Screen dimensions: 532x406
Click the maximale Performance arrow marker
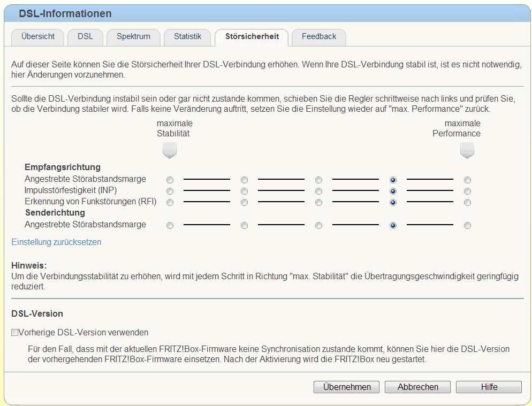coord(467,152)
